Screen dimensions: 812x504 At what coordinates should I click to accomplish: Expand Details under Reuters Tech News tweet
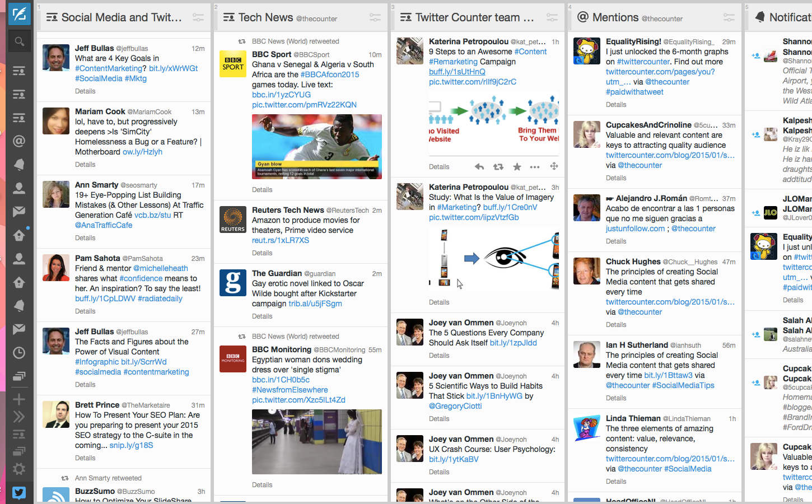click(x=262, y=253)
